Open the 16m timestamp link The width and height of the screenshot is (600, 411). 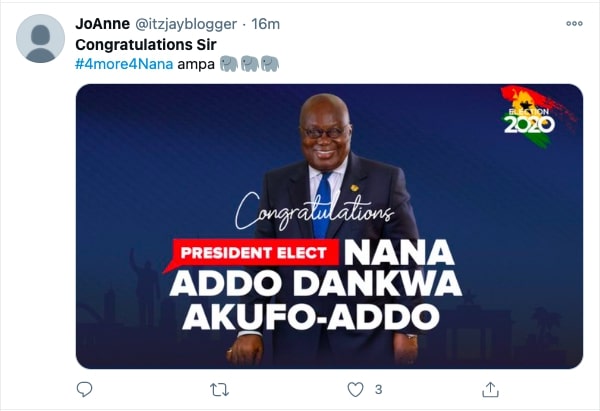click(266, 24)
